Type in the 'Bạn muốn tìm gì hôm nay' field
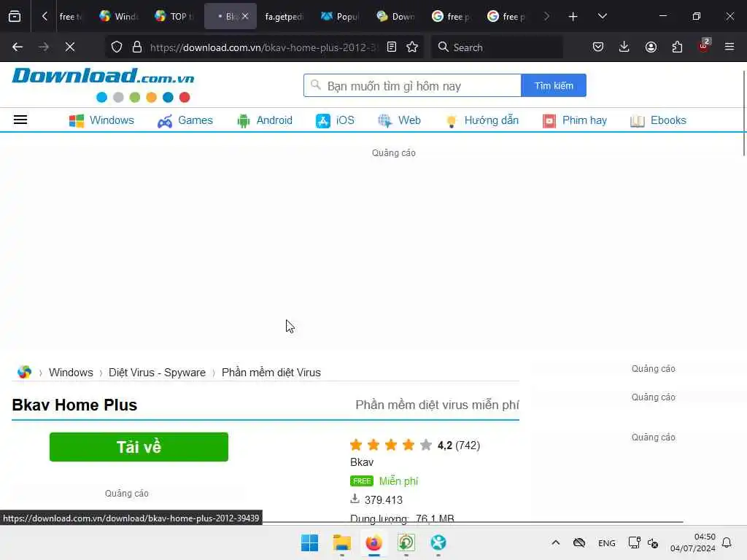Viewport: 747px width, 560px height. click(412, 86)
